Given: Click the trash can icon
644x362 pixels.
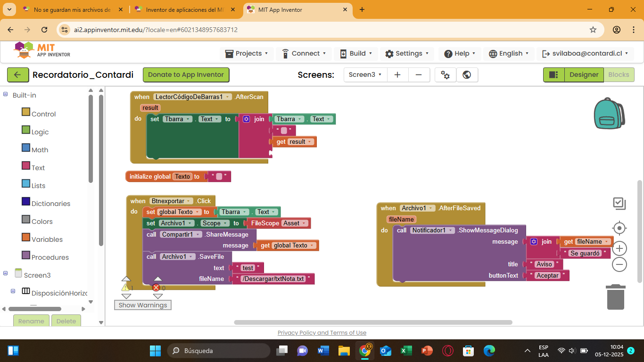Looking at the screenshot, I should pyautogui.click(x=616, y=297).
